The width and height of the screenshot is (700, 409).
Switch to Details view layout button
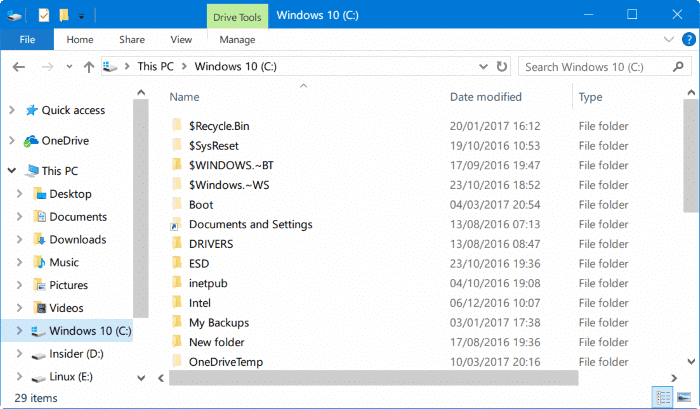coord(663,397)
